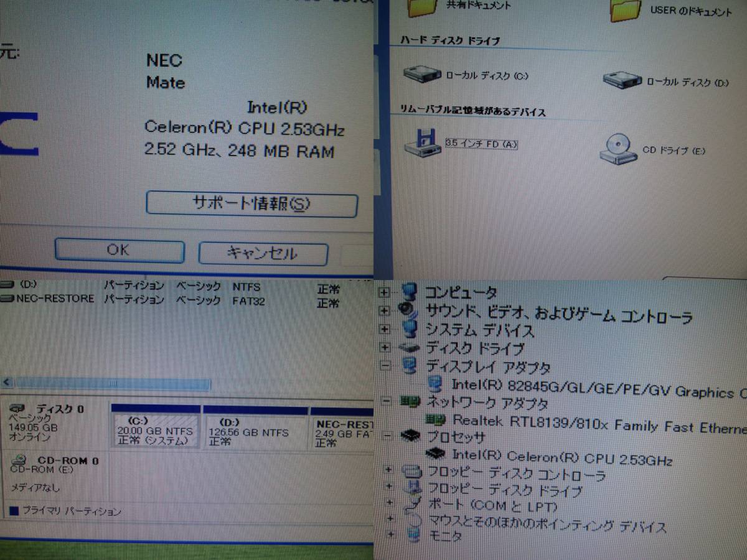Expand マウスとそのほかのポインティング デバイス node
The width and height of the screenshot is (747, 560).
390,518
